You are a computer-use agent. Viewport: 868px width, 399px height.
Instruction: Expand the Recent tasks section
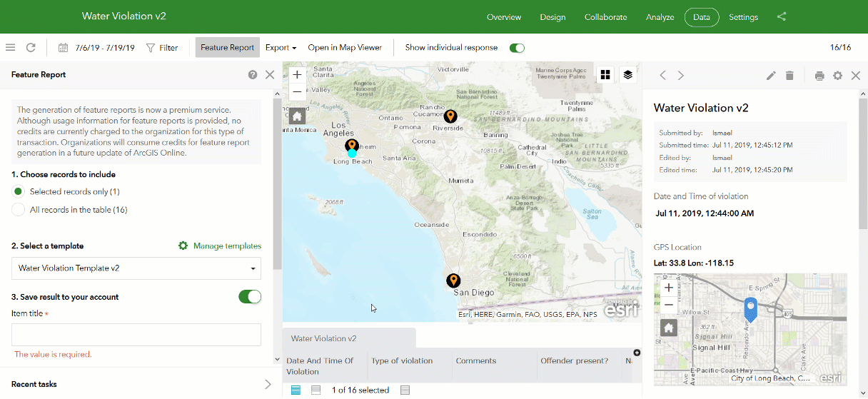pyautogui.click(x=268, y=384)
